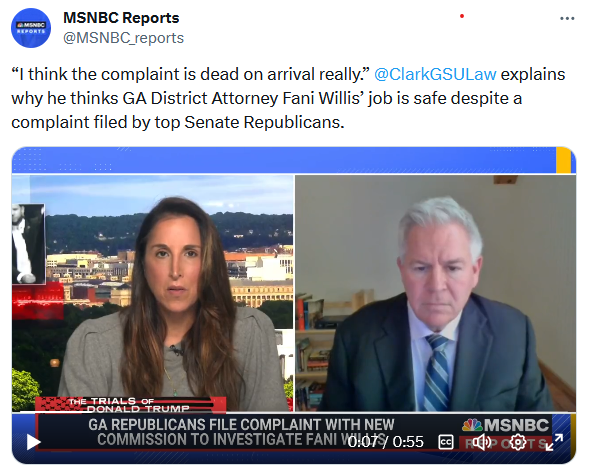Mute the video with speaker icon

482,442
